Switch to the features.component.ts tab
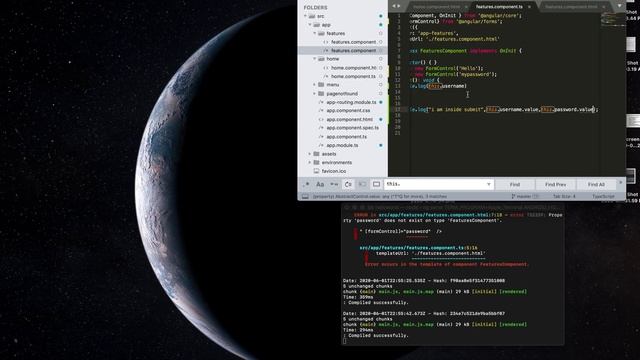This screenshot has width=640, height=360. pos(499,7)
